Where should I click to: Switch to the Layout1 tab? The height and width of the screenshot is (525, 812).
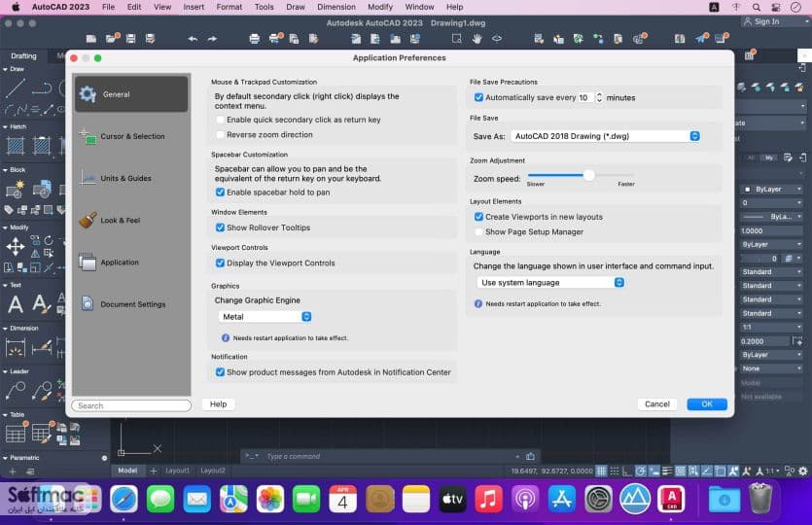[177, 471]
